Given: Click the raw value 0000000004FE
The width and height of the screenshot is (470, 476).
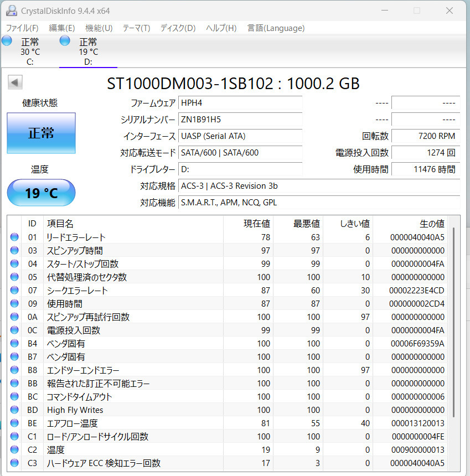Looking at the screenshot, I should 418,437.
